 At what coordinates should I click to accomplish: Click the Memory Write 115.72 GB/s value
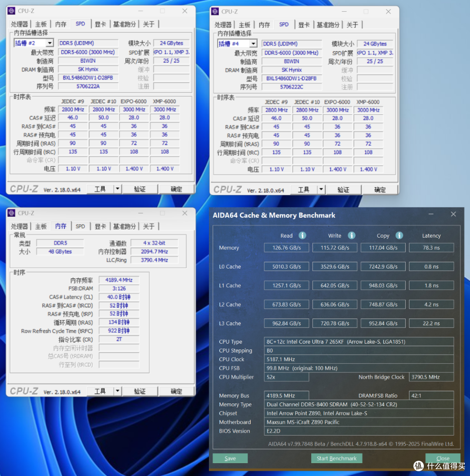[335, 248]
